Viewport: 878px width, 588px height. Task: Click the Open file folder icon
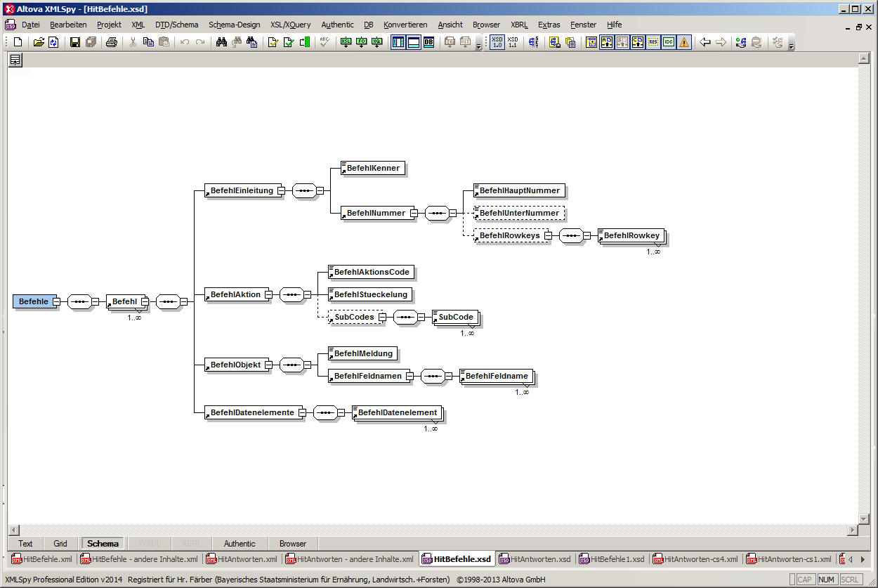[39, 42]
